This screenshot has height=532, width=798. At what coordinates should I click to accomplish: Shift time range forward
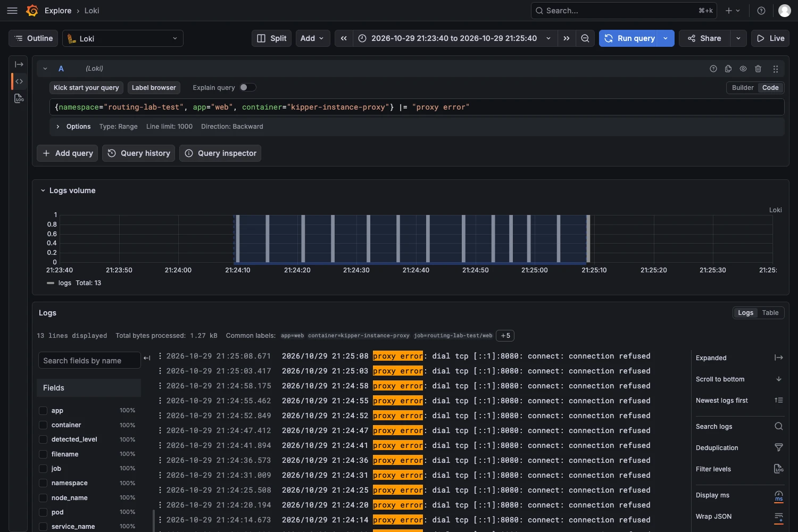pos(567,38)
